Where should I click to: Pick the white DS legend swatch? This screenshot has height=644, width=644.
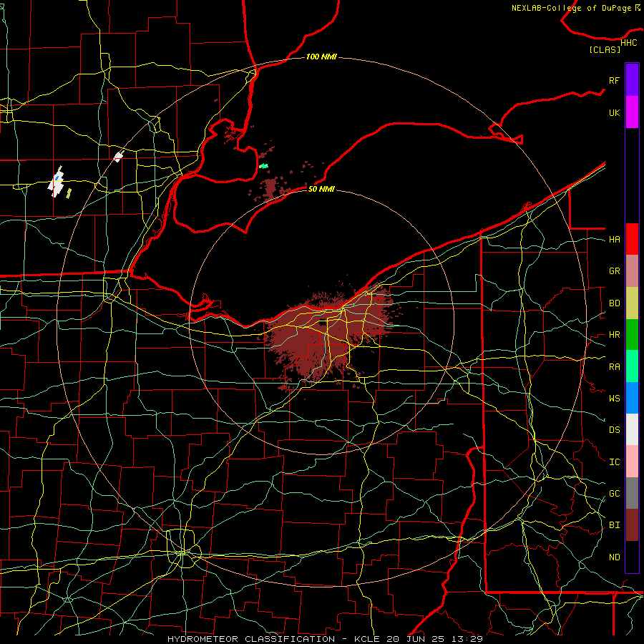(632, 429)
